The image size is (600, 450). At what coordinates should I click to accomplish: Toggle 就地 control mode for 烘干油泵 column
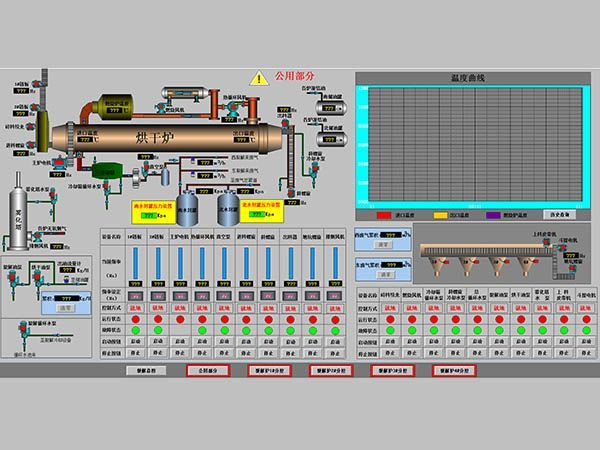click(x=521, y=308)
